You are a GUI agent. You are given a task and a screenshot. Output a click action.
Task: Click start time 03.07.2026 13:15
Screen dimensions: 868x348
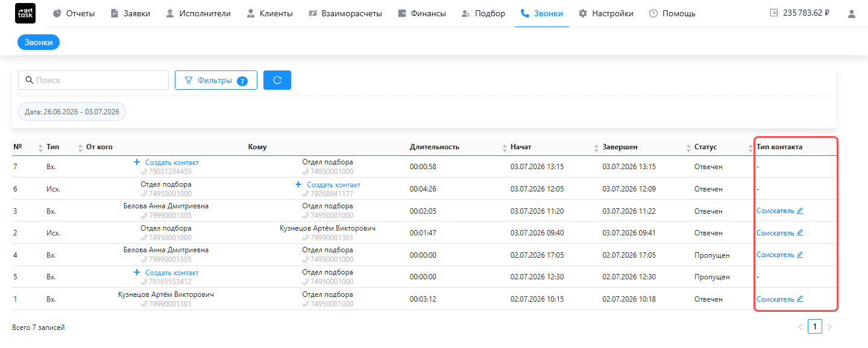[x=537, y=167]
